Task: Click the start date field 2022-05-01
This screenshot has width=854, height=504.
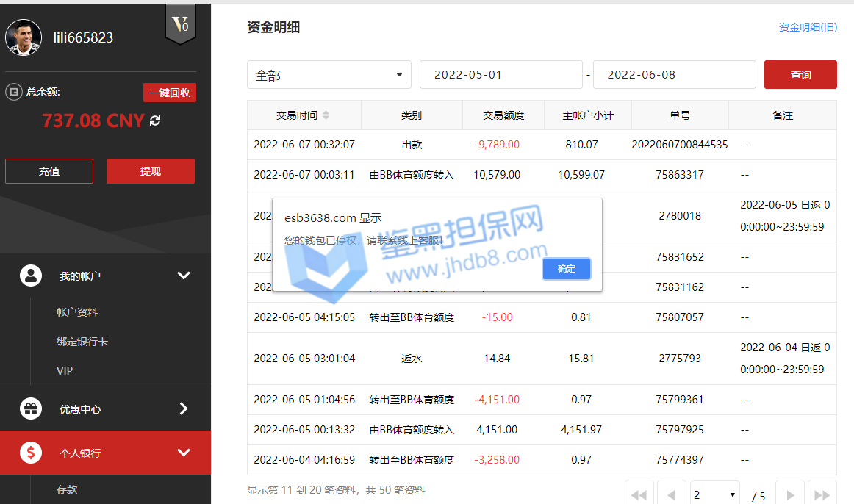Action: 500,75
